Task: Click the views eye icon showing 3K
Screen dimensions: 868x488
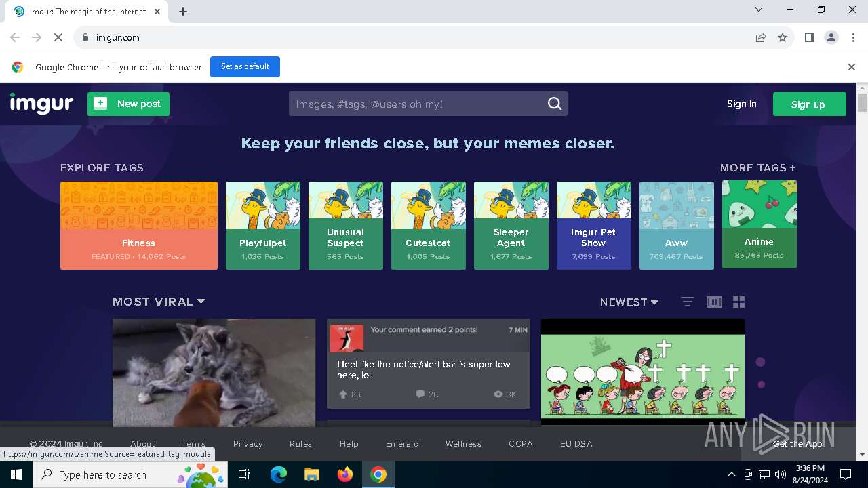Action: coord(498,394)
